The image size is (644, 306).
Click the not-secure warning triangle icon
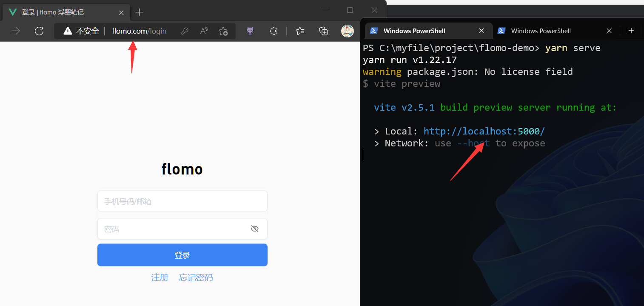pyautogui.click(x=68, y=31)
